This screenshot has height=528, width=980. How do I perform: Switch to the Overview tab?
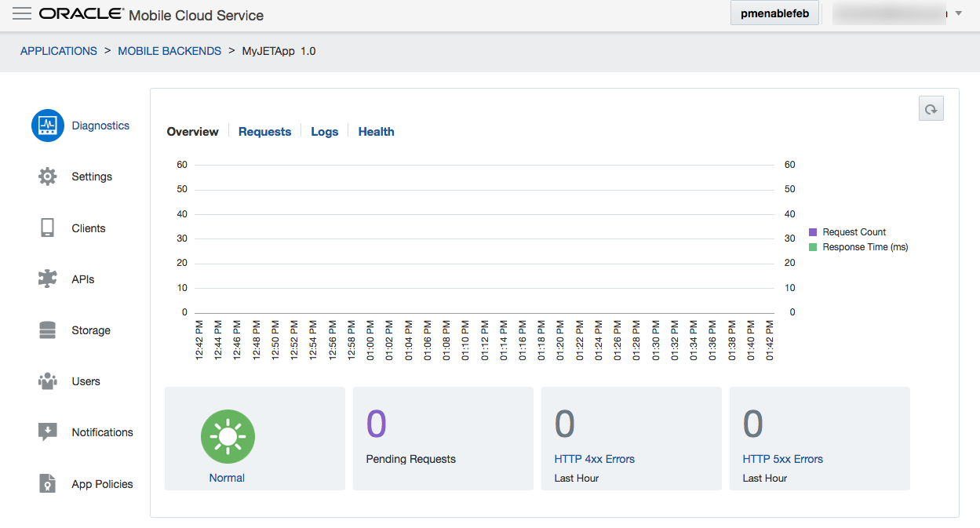click(193, 132)
